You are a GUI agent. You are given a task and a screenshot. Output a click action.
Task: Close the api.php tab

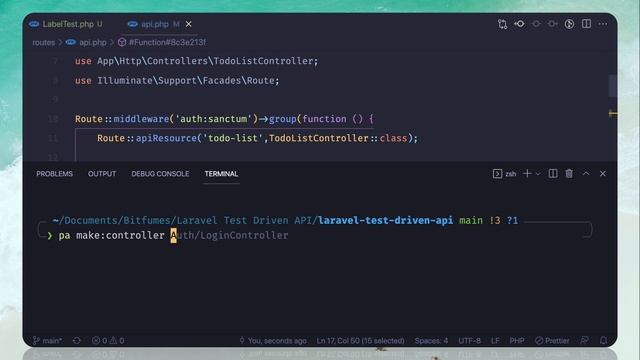tap(189, 24)
